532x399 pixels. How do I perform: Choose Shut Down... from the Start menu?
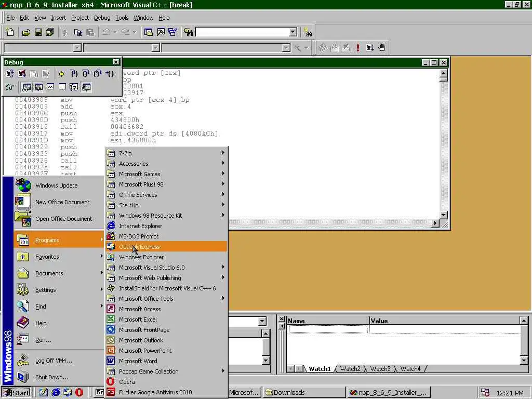(x=59, y=377)
